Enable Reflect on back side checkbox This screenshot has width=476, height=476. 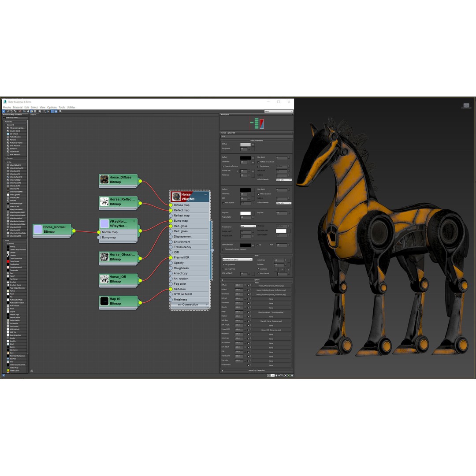pos(258,162)
